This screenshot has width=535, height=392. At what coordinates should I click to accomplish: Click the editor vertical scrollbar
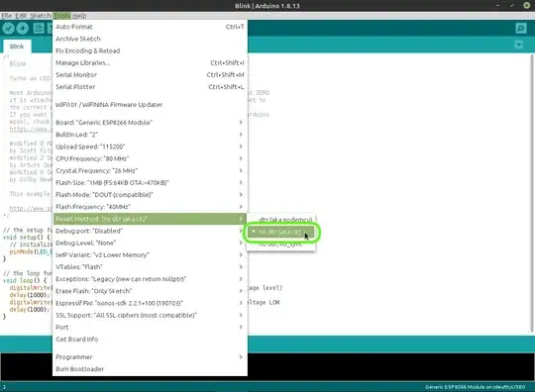[532, 193]
